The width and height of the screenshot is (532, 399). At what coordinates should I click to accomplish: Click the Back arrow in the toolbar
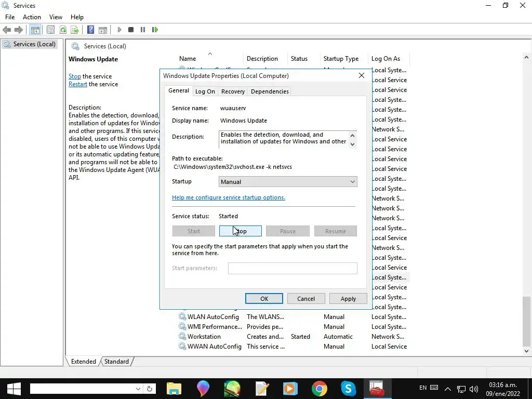click(6, 30)
